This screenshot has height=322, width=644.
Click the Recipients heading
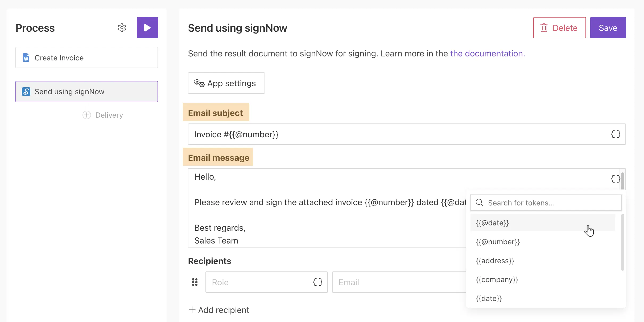pos(209,261)
